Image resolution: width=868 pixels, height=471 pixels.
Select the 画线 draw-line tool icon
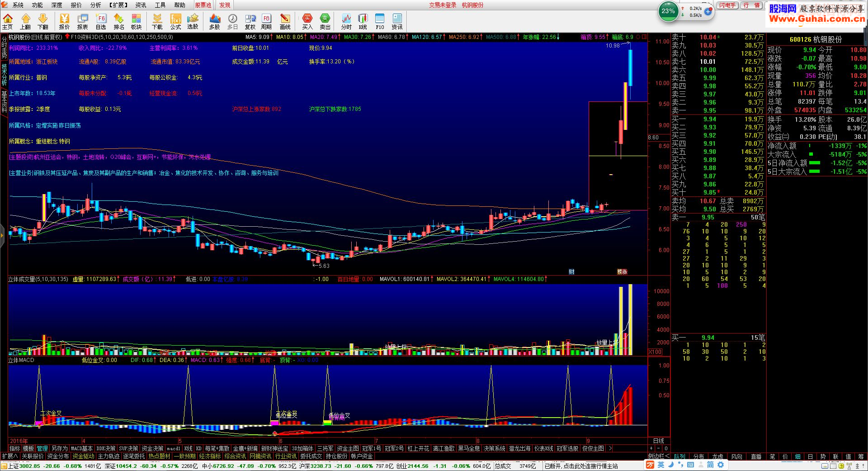pos(285,21)
